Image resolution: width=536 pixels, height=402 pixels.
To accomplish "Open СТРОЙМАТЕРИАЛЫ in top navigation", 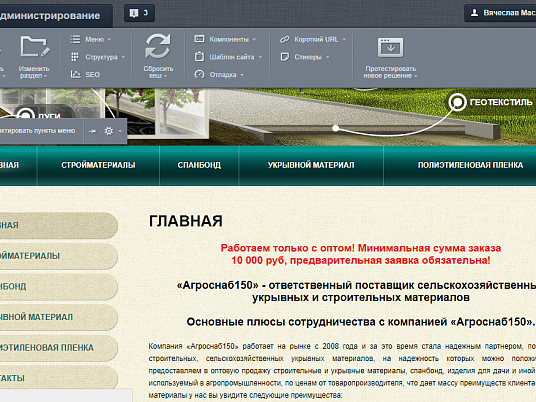I will (98, 165).
